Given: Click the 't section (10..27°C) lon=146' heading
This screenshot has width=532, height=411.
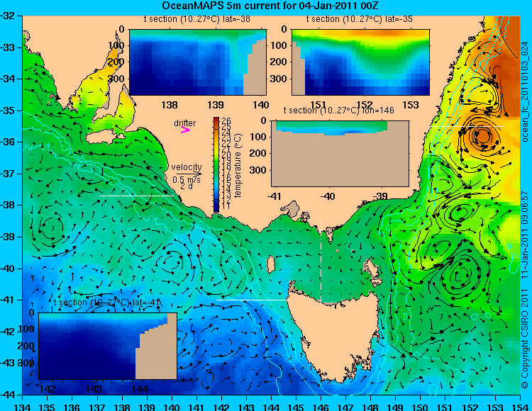Looking at the screenshot, I should pos(338,111).
